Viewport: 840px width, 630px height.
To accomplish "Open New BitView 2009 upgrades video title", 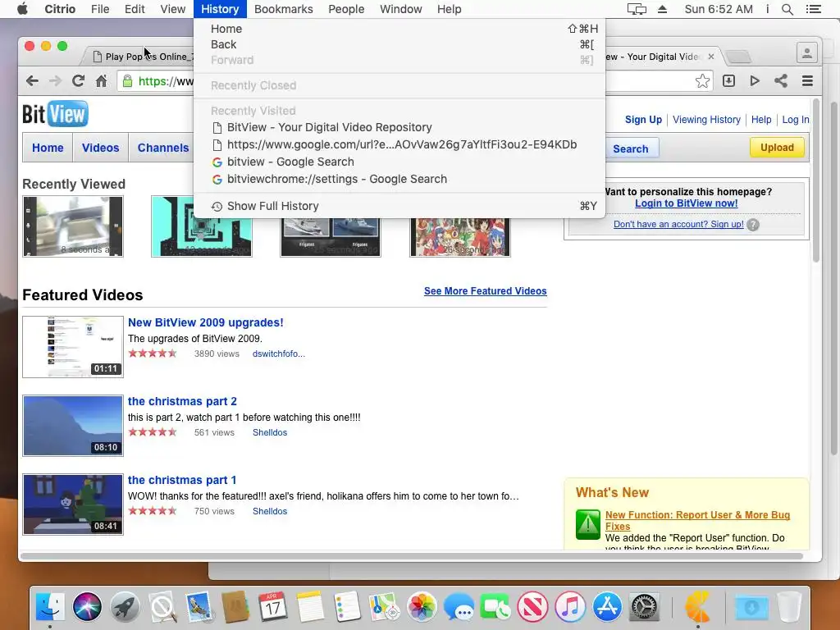I will [206, 322].
